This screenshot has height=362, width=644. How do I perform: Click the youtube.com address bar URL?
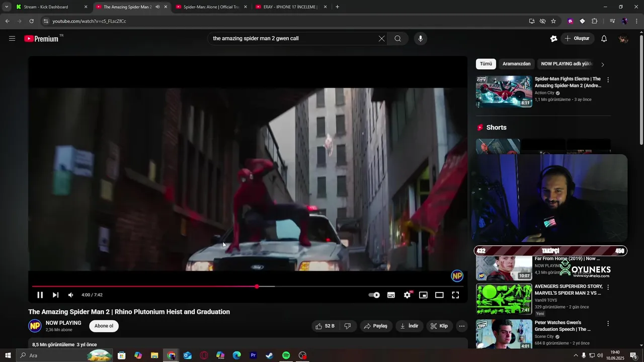tap(89, 21)
